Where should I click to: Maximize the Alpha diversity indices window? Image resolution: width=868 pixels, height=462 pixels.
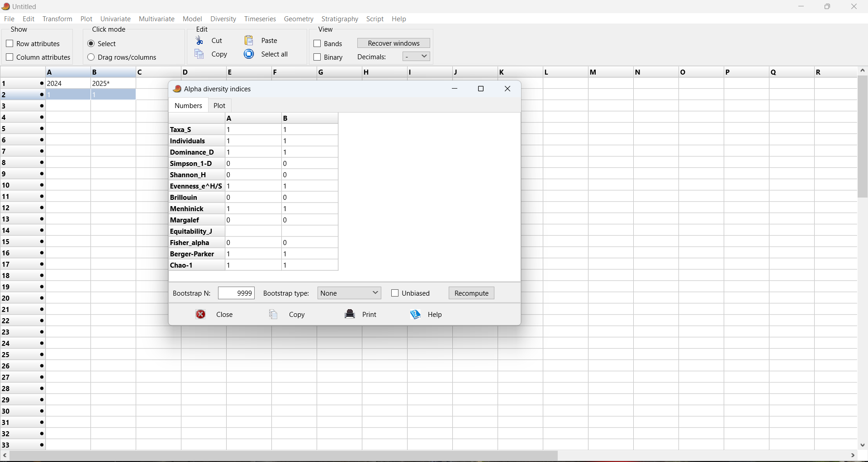pos(481,89)
